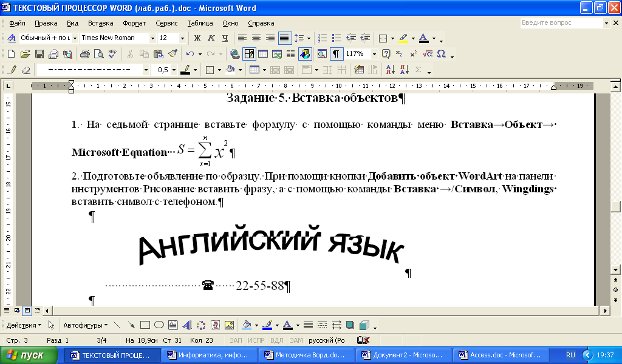Click the subscript x₂ button
The width and height of the screenshot is (622, 364).
coord(400,54)
